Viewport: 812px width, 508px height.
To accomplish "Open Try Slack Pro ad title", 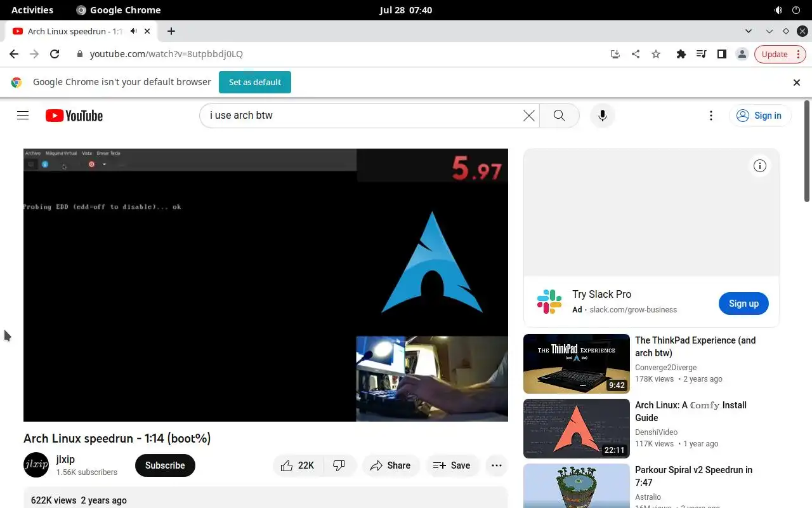I will tap(601, 294).
